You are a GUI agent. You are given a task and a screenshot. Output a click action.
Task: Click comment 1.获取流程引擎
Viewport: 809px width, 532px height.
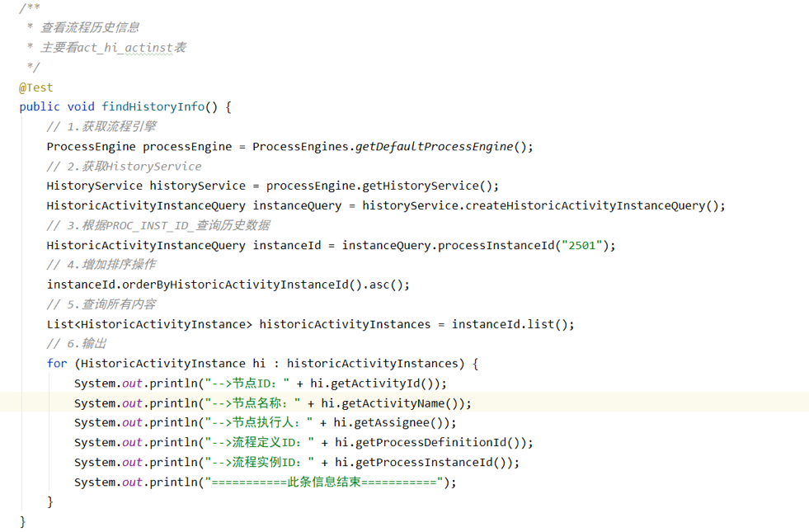tap(101, 126)
